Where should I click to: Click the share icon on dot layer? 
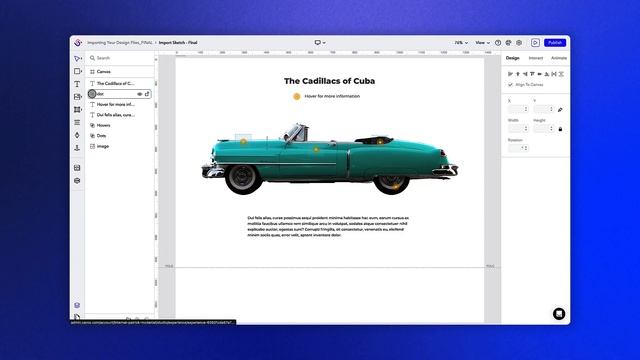(x=147, y=94)
